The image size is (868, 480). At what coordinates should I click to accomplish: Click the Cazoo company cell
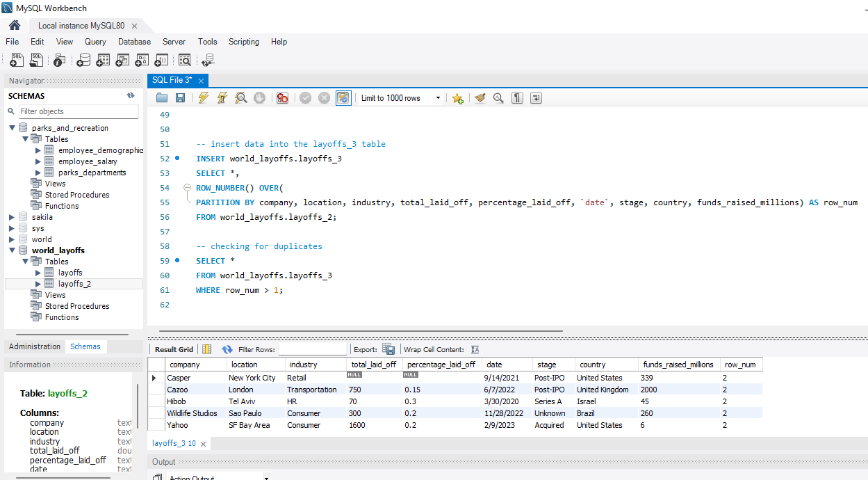point(177,390)
